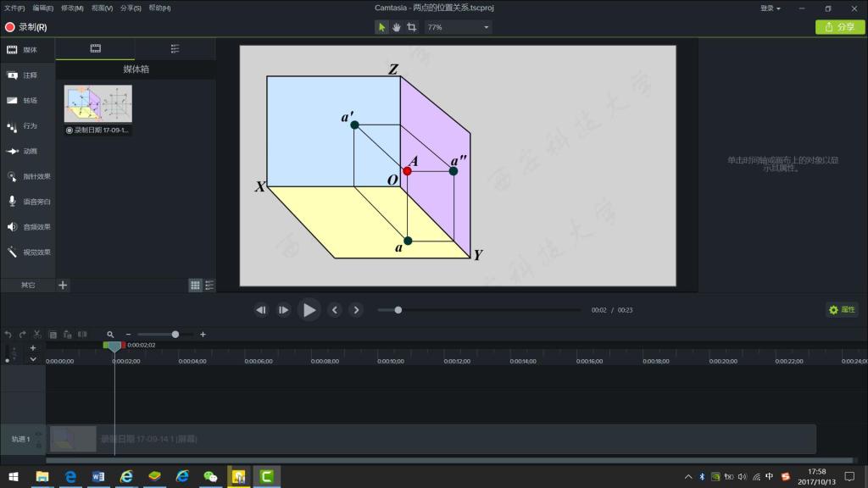
Task: Select the crop tool in canvas toolbar
Action: click(x=412, y=27)
